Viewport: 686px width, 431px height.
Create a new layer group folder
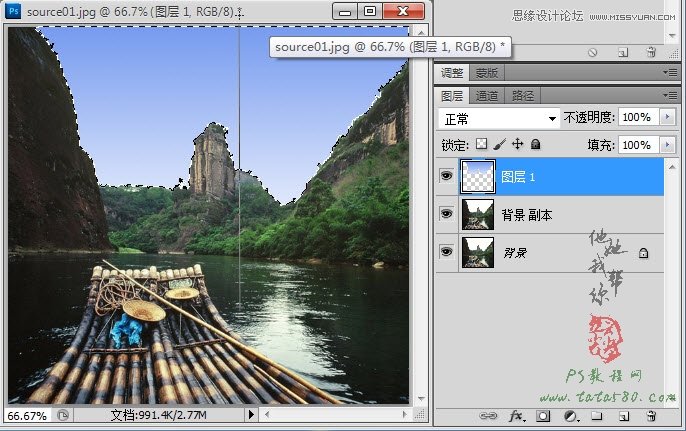[597, 416]
